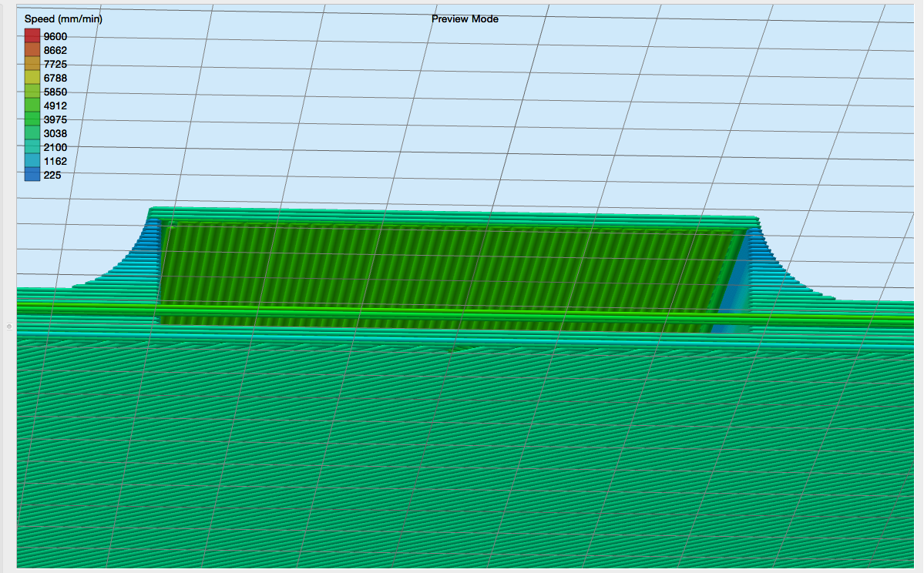
Task: Select the yellow 6788 speed swatch
Action: click(32, 78)
